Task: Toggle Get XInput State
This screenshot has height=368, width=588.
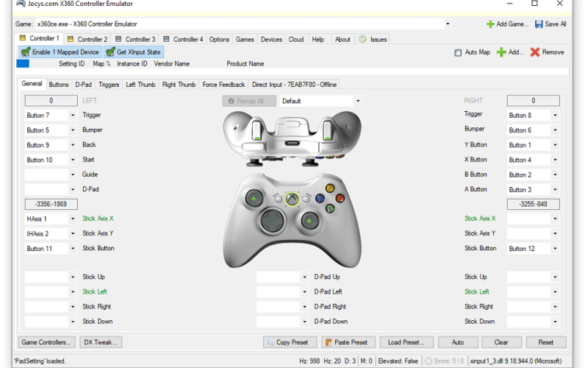Action: coord(134,52)
